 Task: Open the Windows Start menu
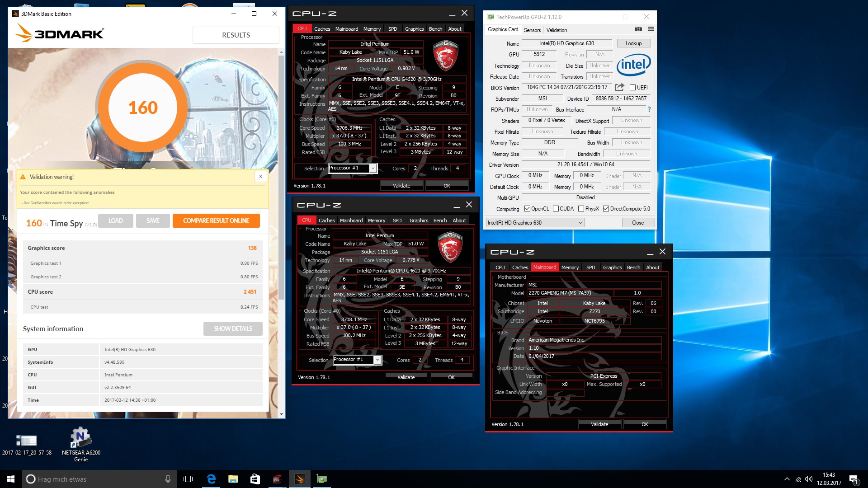point(11,479)
